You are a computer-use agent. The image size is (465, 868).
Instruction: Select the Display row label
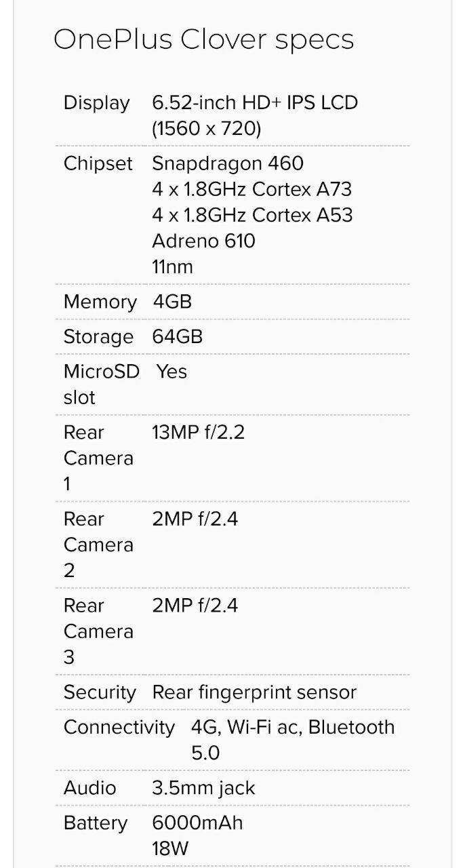click(96, 103)
